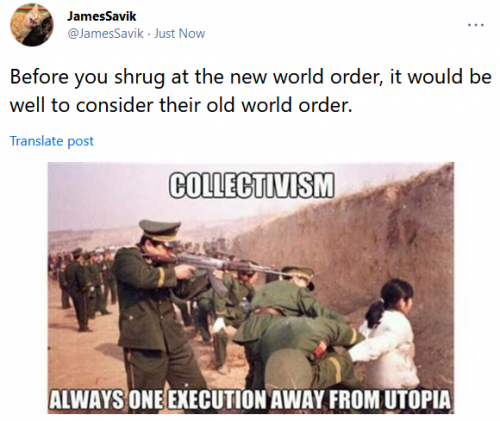
Task: Click the COLLECTIVISM caption on the image
Action: (251, 185)
